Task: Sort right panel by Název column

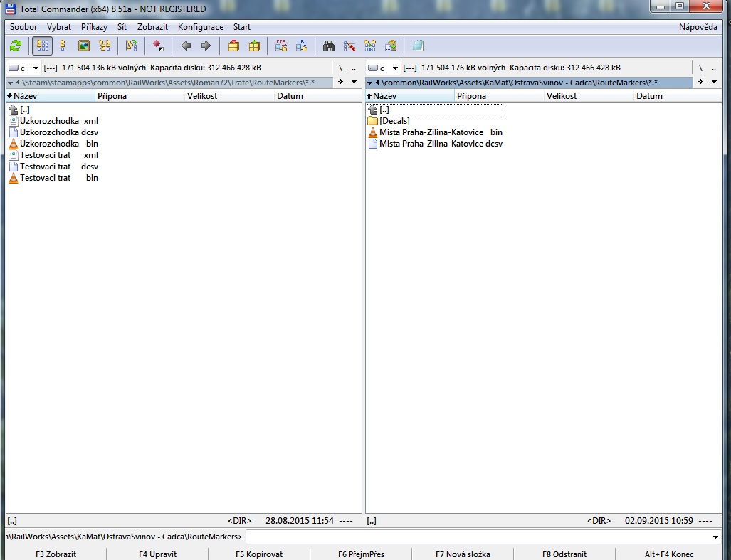Action: [410, 96]
